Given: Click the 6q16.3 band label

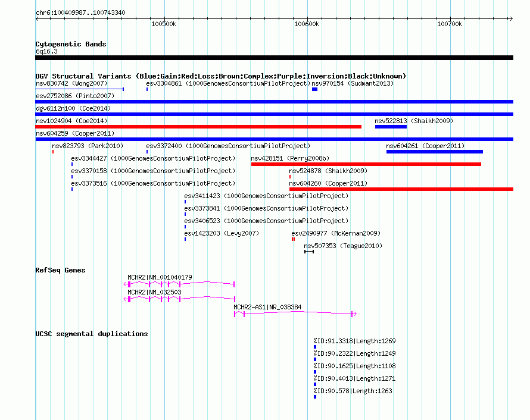Looking at the screenshot, I should (x=46, y=51).
